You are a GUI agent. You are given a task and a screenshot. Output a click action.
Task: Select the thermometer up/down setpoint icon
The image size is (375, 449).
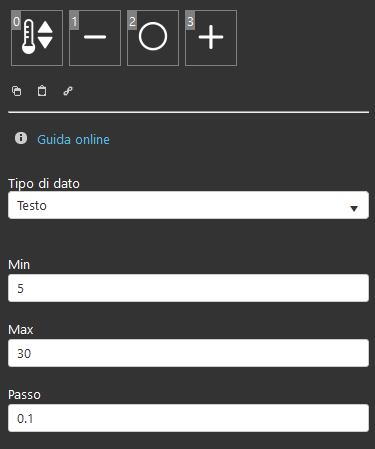click(x=37, y=38)
